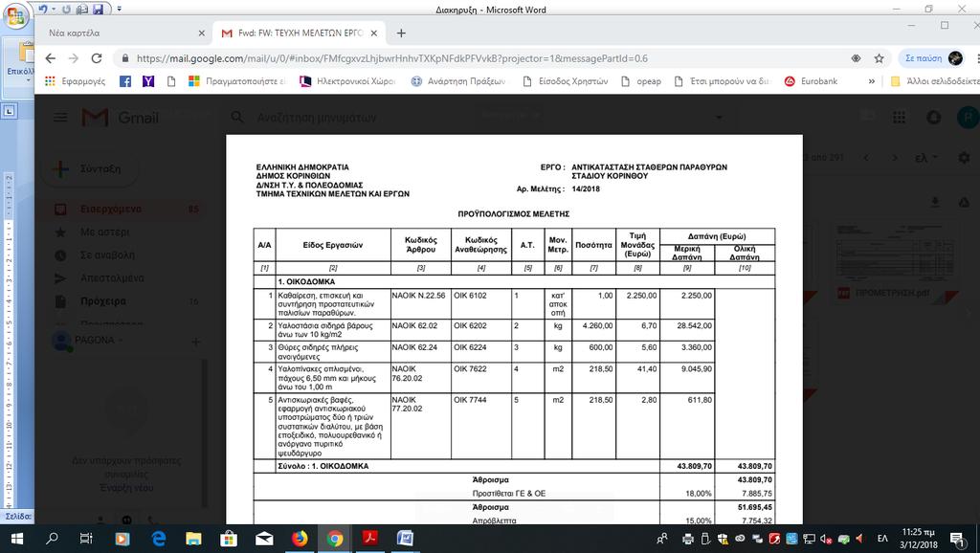Viewport: 980px width, 553px height.
Task: Expand the hidden bookmarks chevron
Action: coord(871,81)
